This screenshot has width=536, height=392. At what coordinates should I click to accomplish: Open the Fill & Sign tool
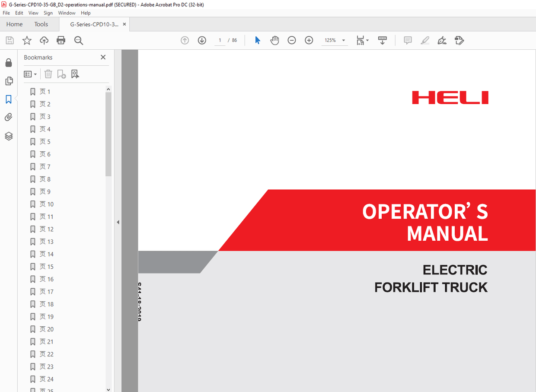point(459,40)
